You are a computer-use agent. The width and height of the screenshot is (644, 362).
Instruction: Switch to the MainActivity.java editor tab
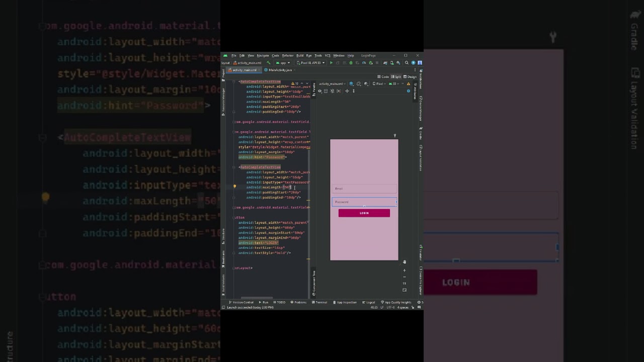pyautogui.click(x=280, y=70)
